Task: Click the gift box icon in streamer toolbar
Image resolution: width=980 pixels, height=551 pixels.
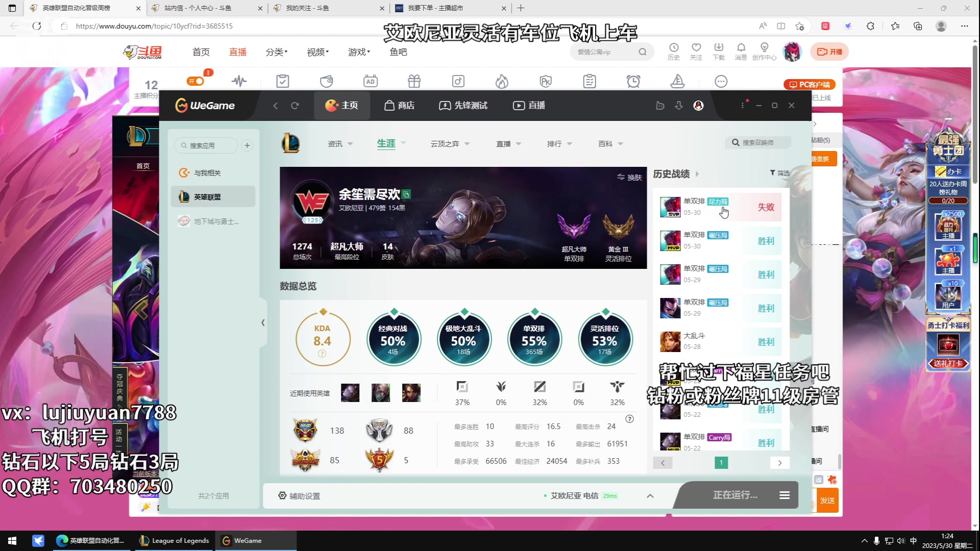Action: point(414,81)
